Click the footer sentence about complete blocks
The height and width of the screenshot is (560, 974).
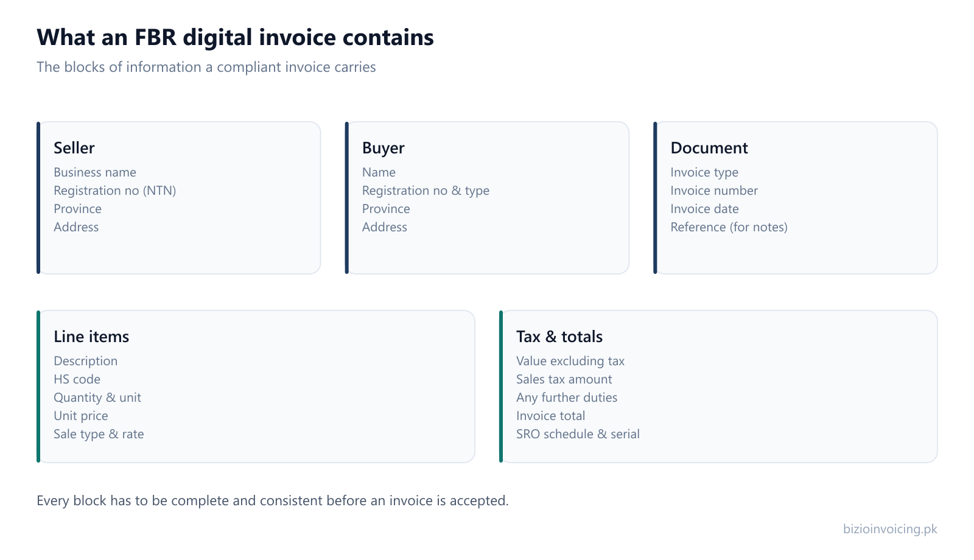point(273,501)
